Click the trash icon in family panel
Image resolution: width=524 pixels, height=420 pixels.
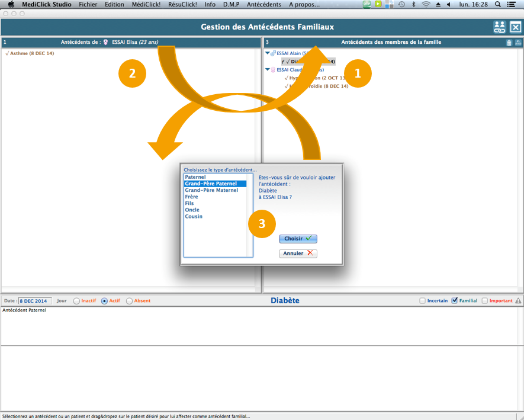(509, 43)
